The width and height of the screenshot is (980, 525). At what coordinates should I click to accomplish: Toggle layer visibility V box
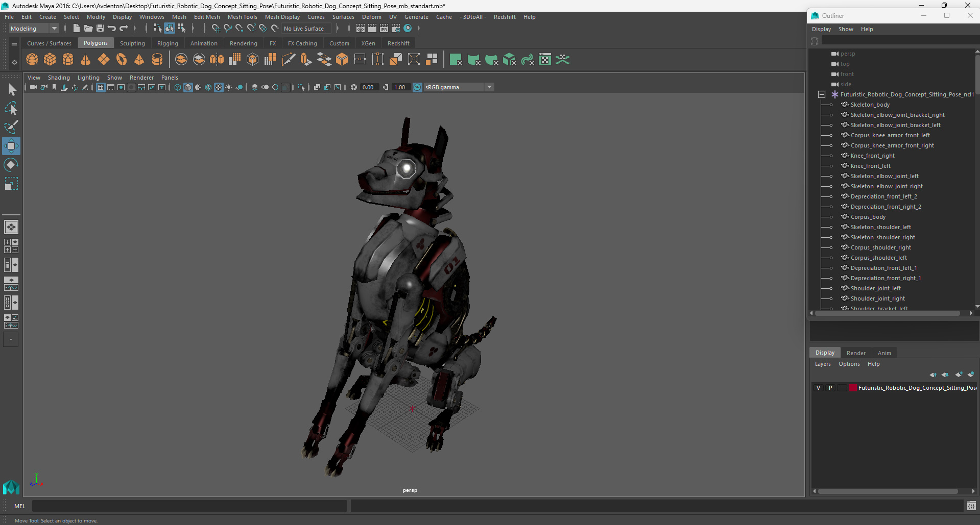[819, 388]
